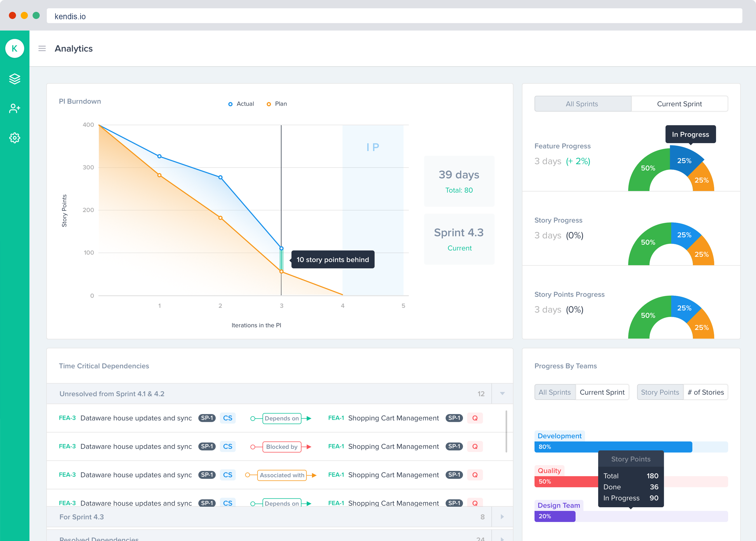
Task: Open FEA-1 link in first dependency row
Action: 336,418
